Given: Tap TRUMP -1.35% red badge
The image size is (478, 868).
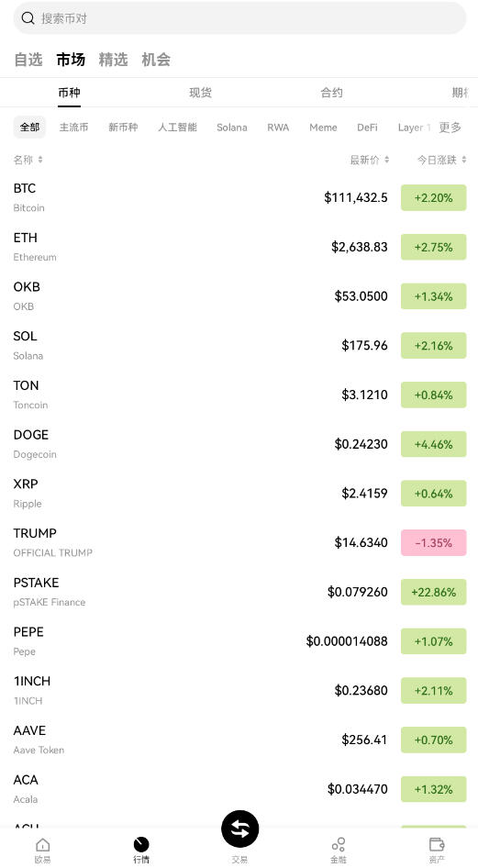Looking at the screenshot, I should [x=434, y=542].
